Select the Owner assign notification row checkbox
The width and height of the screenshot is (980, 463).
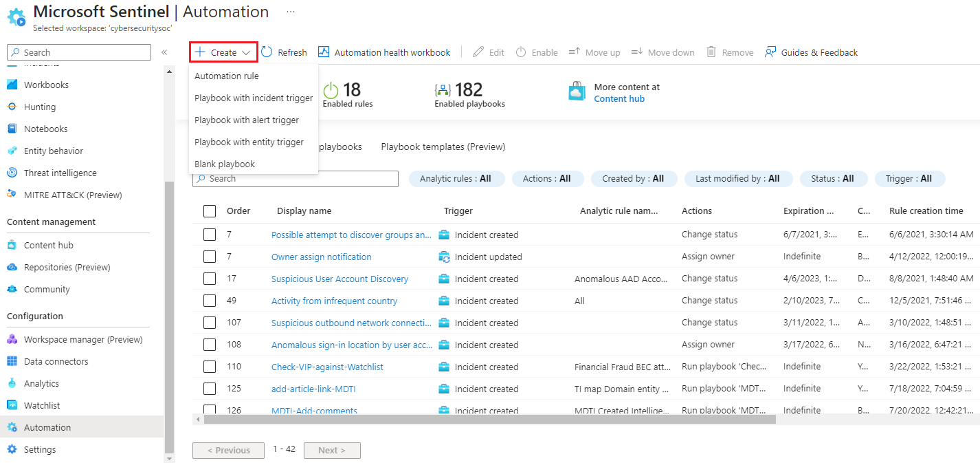coord(210,257)
